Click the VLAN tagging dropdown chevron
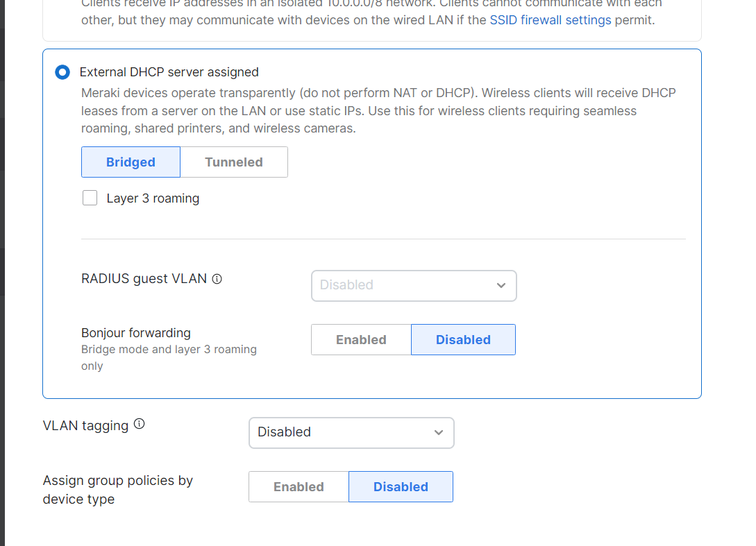The image size is (756, 546). point(438,432)
